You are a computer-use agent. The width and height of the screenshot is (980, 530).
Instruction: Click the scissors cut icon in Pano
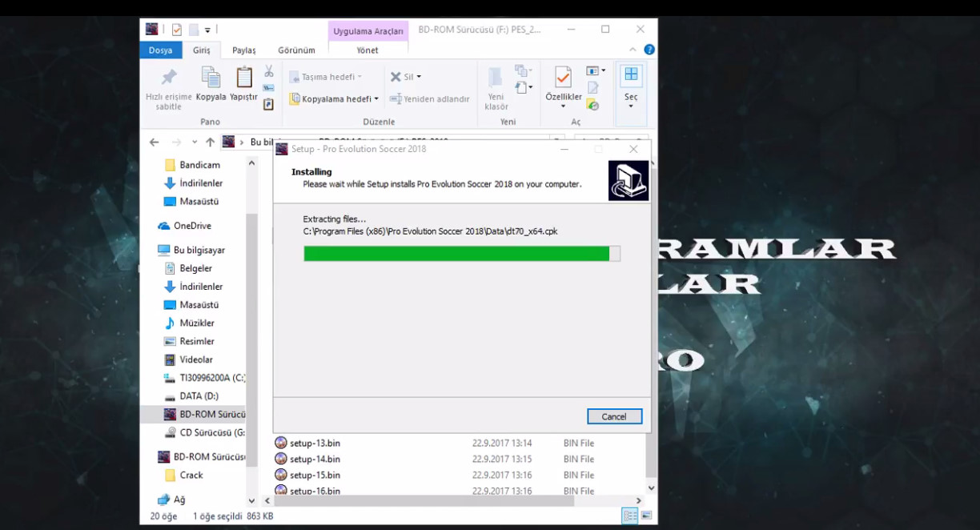(269, 71)
